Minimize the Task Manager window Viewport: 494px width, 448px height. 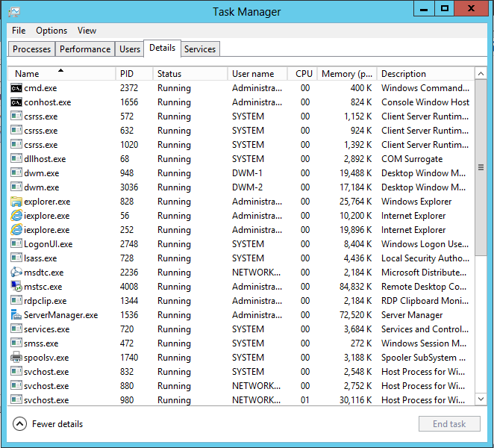[x=424, y=8]
